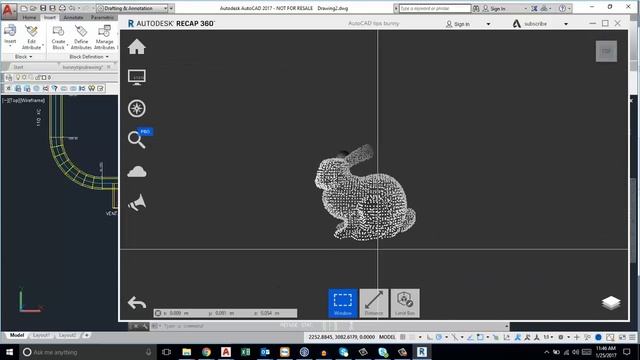Image resolution: width=640 pixels, height=360 pixels.
Task: Open Windows Start menu
Action: point(9,352)
